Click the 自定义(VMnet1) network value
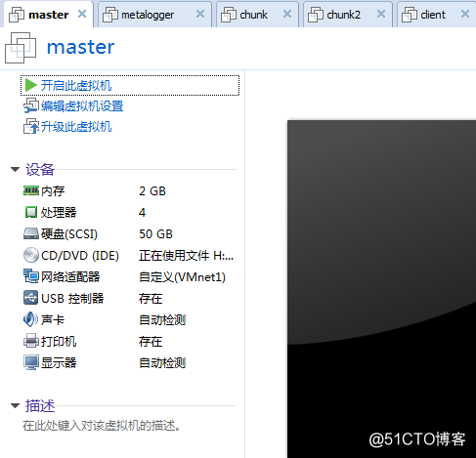Screen dimensions: 476x458 pyautogui.click(x=182, y=277)
